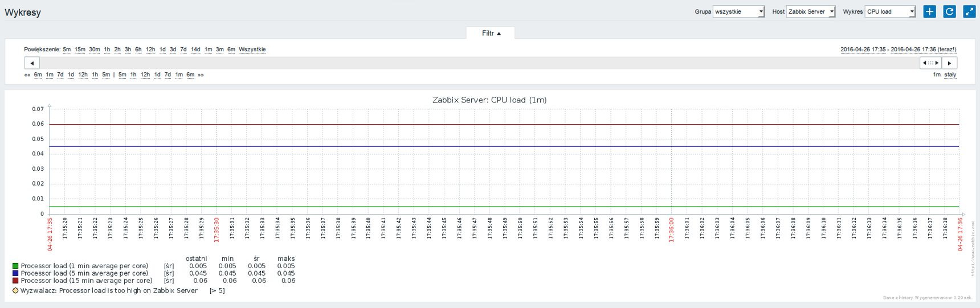This screenshot has height=308, width=980.
Task: Zoom to 2h period
Action: pos(117,50)
